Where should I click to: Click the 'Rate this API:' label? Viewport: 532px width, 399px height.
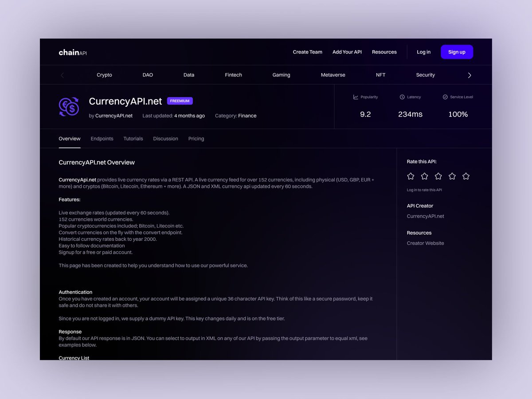(x=422, y=162)
